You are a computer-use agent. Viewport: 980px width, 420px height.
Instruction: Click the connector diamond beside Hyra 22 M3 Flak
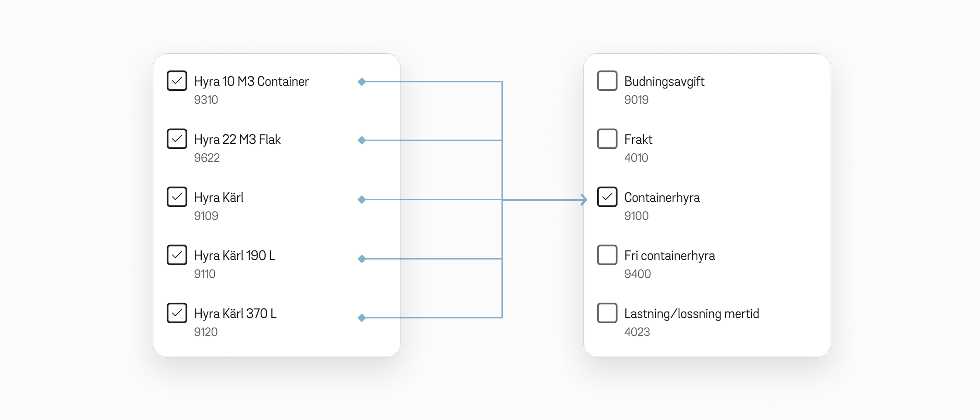pos(362,140)
